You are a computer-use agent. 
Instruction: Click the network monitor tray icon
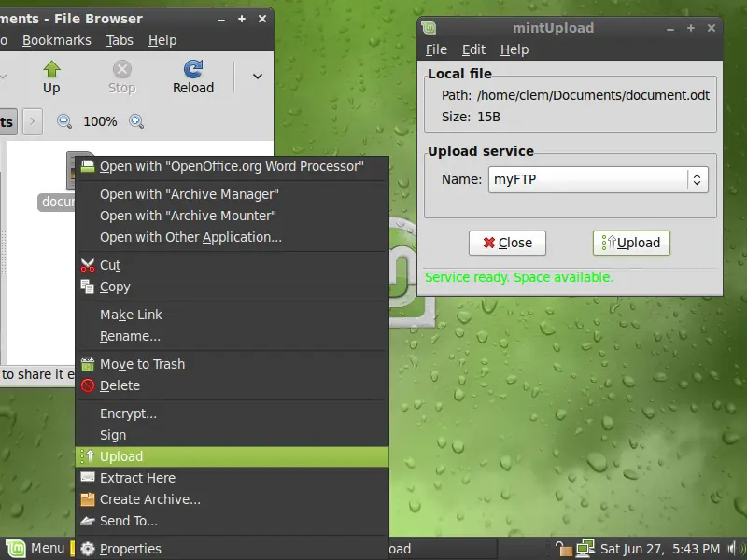(585, 549)
